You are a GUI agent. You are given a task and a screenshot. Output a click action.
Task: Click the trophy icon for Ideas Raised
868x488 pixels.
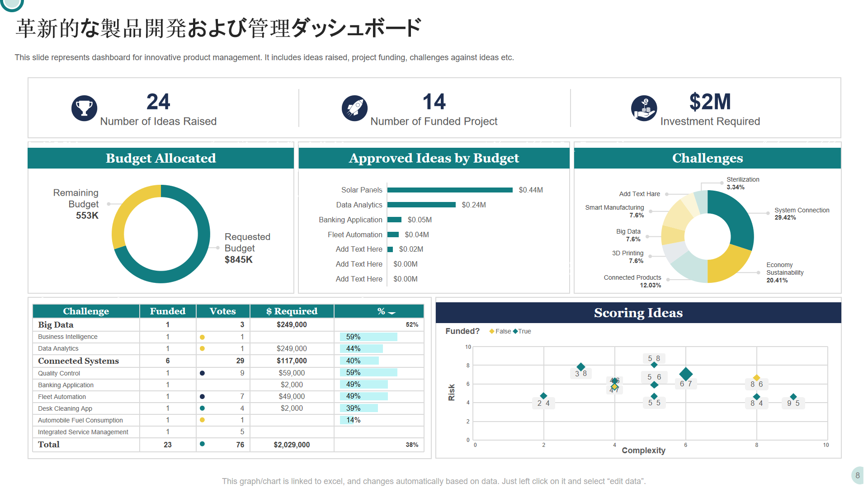[x=84, y=108]
